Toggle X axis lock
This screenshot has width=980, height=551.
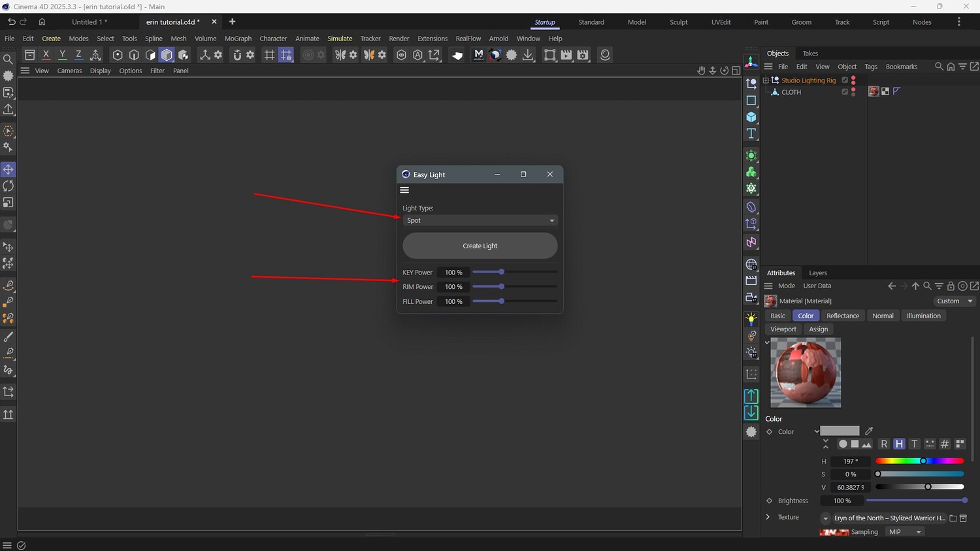pyautogui.click(x=46, y=55)
